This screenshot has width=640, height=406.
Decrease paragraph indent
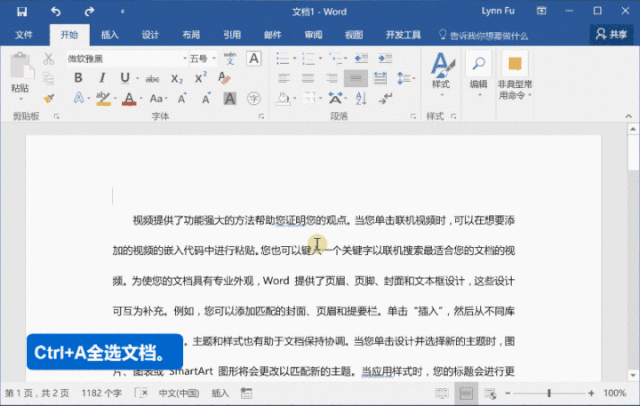(361, 59)
